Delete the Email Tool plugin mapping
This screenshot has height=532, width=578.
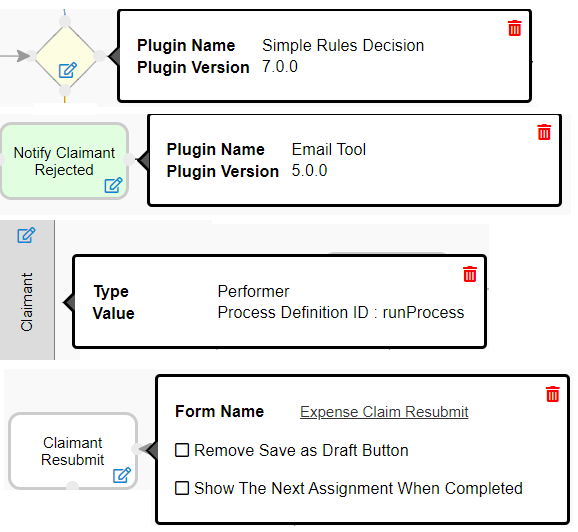click(x=544, y=132)
